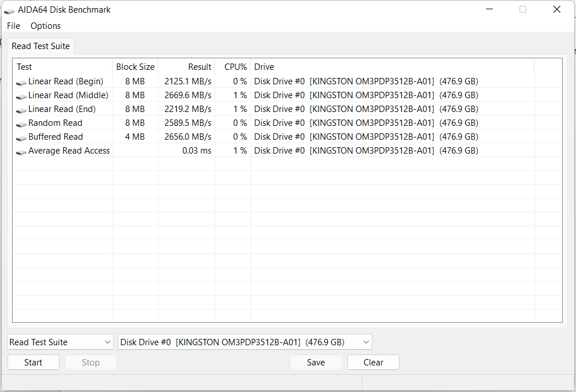Image resolution: width=576 pixels, height=392 pixels.
Task: Click the AIDA64 disk icon in title bar
Action: (x=9, y=10)
